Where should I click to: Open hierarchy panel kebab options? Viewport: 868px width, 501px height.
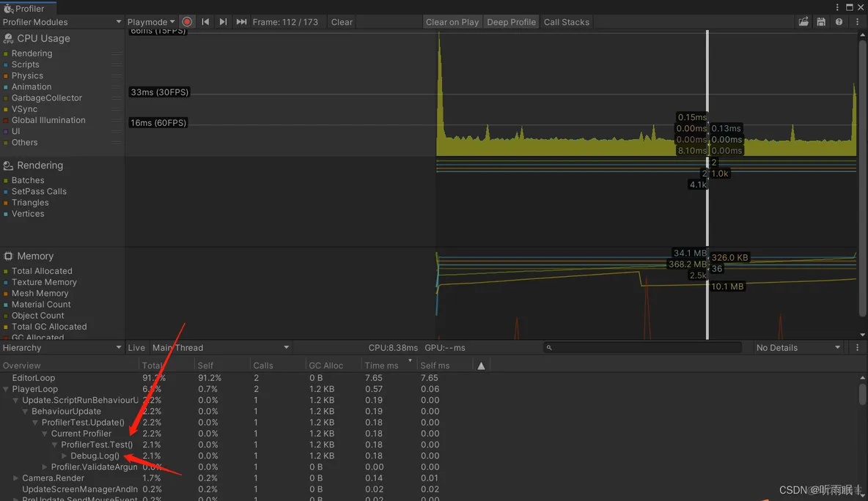pyautogui.click(x=858, y=348)
